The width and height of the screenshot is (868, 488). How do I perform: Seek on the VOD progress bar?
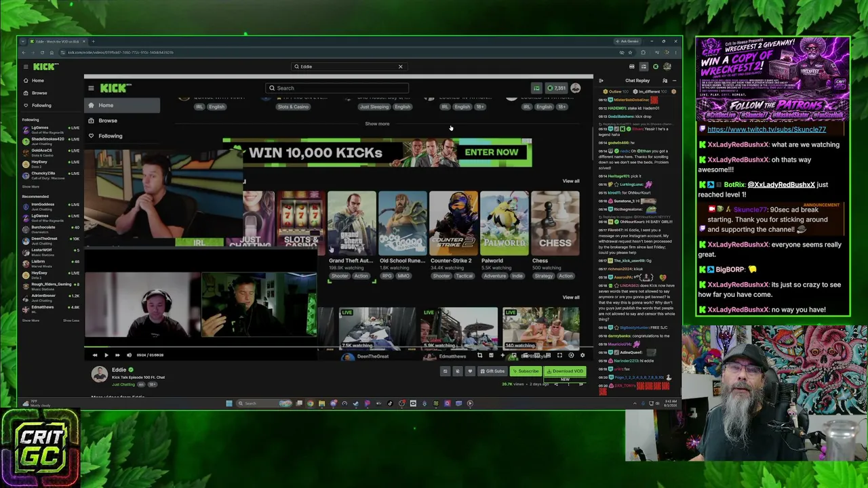point(337,348)
